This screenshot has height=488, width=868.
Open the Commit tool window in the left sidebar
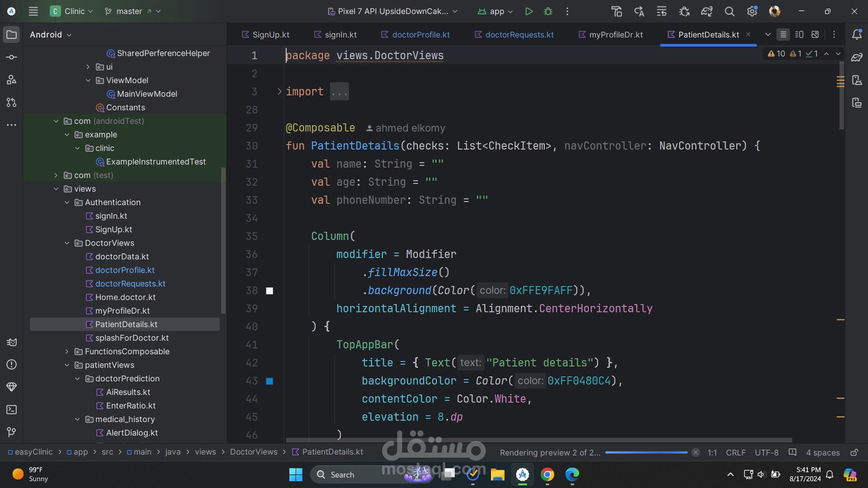tap(12, 57)
